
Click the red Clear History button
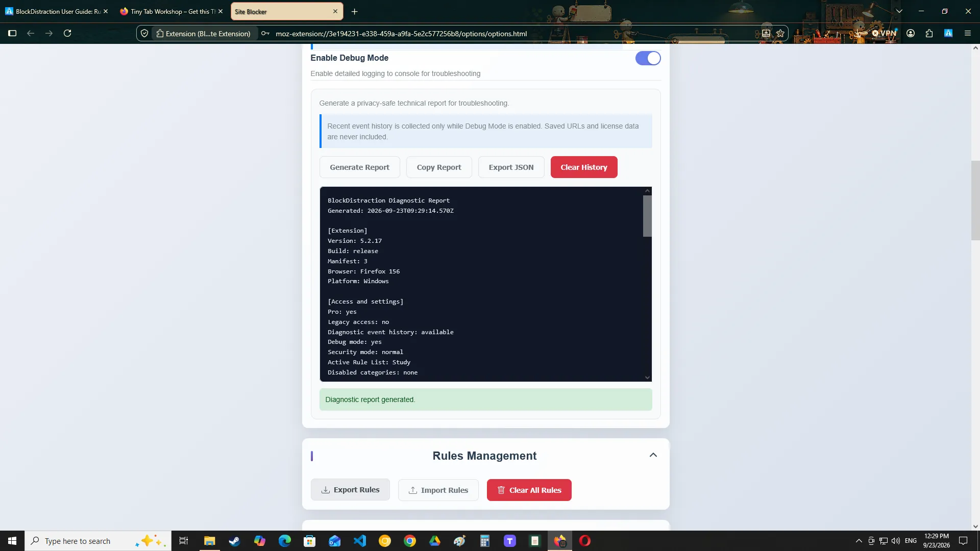584,167
